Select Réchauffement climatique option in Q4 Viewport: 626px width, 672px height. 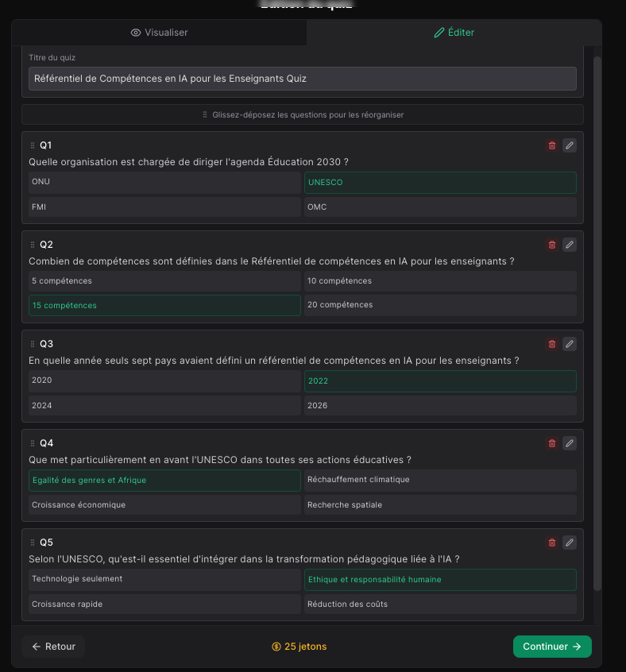pos(440,480)
